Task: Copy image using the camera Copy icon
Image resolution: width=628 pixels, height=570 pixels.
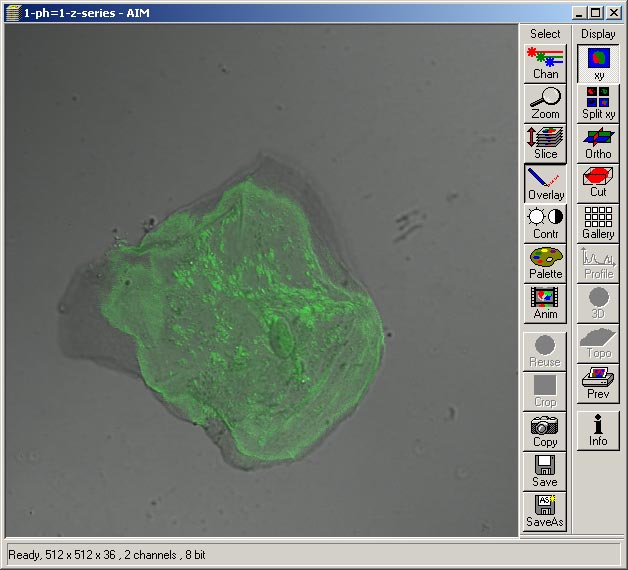Action: 545,431
